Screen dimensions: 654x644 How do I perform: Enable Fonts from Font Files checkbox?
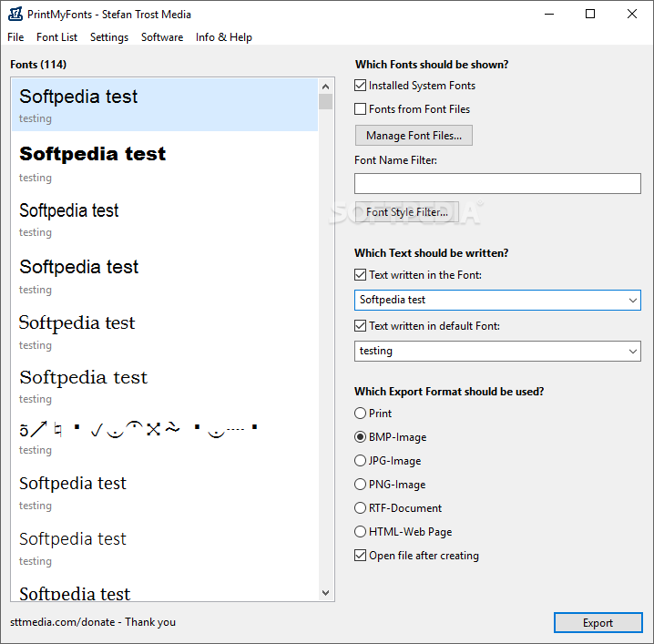tap(361, 109)
